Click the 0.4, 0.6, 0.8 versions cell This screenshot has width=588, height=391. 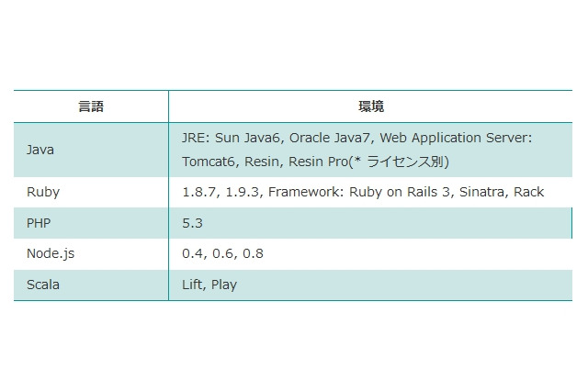(x=370, y=254)
